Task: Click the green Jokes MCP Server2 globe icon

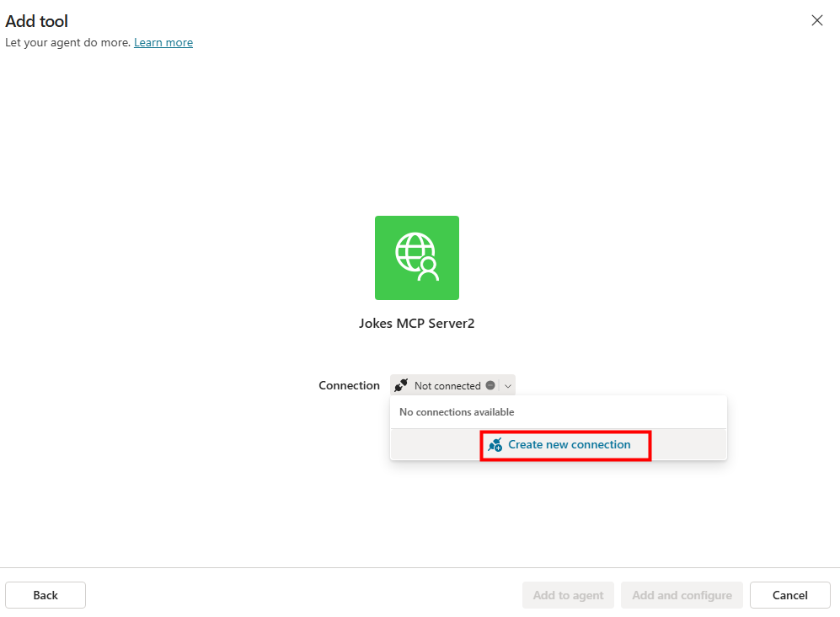Action: (416, 258)
